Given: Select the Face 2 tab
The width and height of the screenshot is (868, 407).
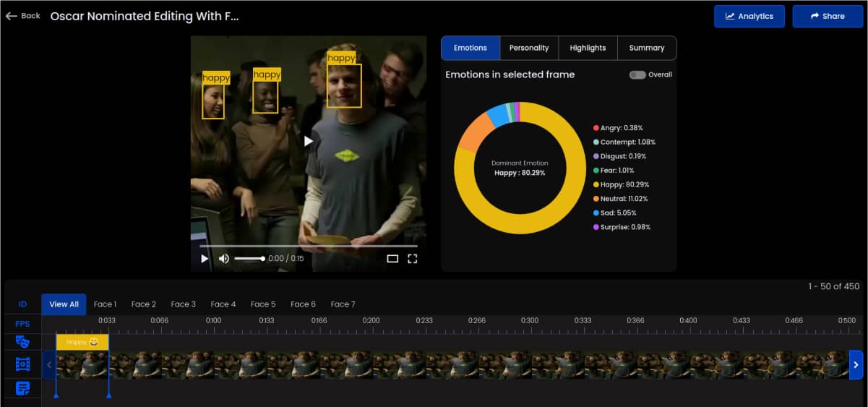Looking at the screenshot, I should [x=144, y=304].
